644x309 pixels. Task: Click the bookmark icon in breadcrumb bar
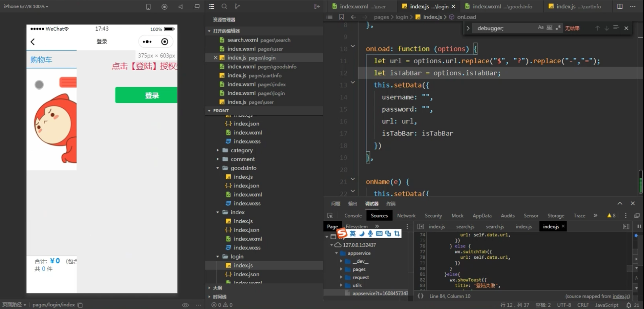point(342,17)
